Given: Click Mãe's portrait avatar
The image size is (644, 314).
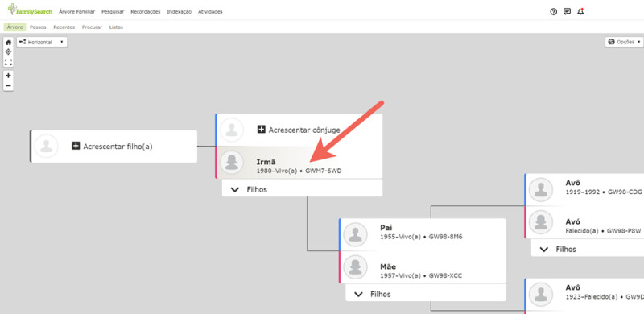Looking at the screenshot, I should point(355,267).
